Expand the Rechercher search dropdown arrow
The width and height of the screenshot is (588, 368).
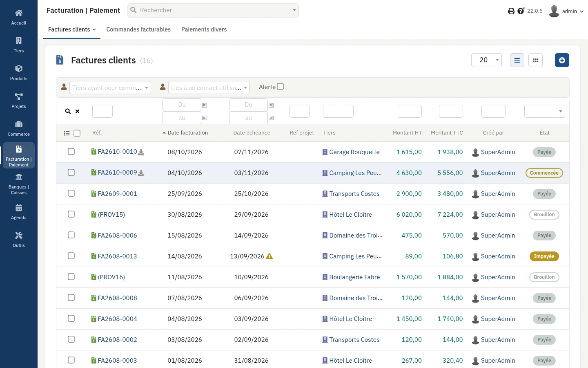(x=294, y=10)
